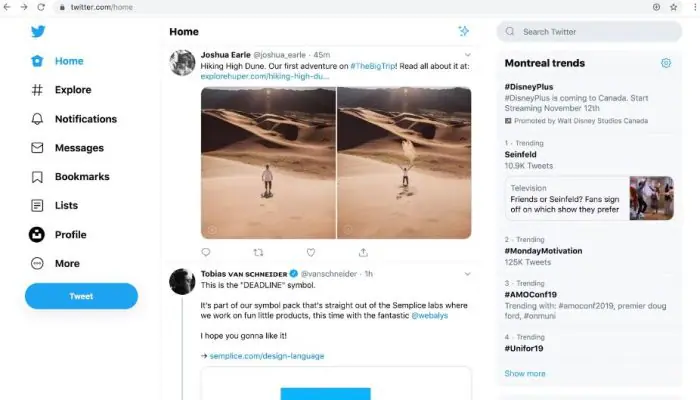Click the sparkle top-tweets icon

[x=463, y=31]
